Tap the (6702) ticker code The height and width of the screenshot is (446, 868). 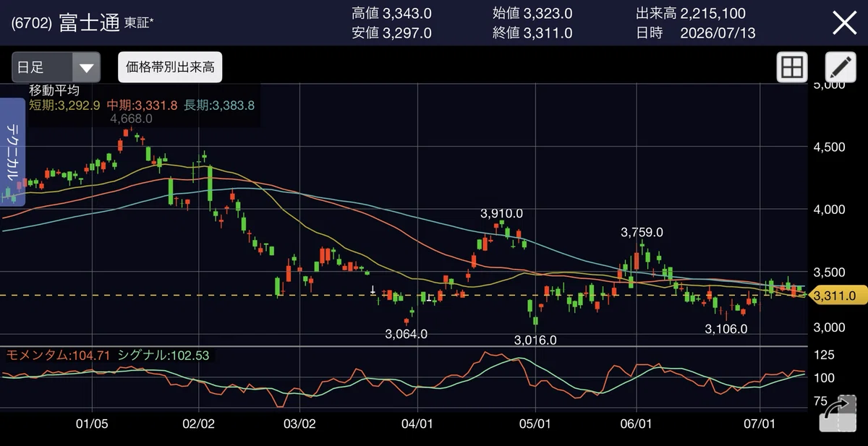pos(31,24)
